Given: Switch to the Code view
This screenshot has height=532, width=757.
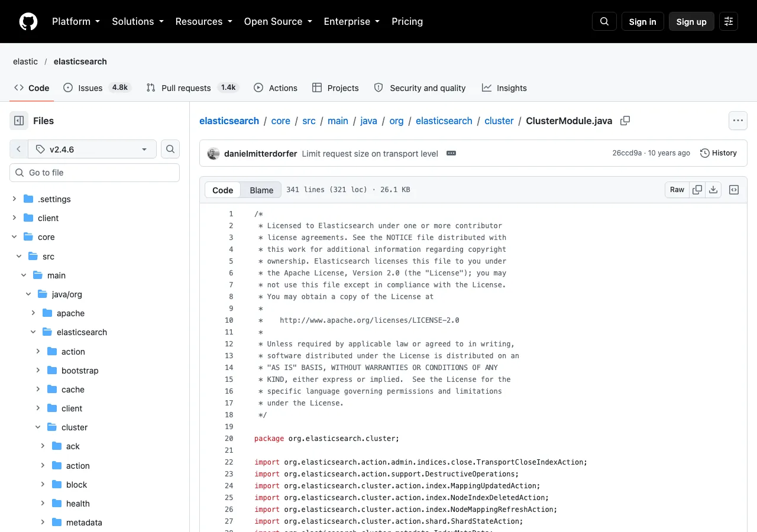Looking at the screenshot, I should click(223, 190).
